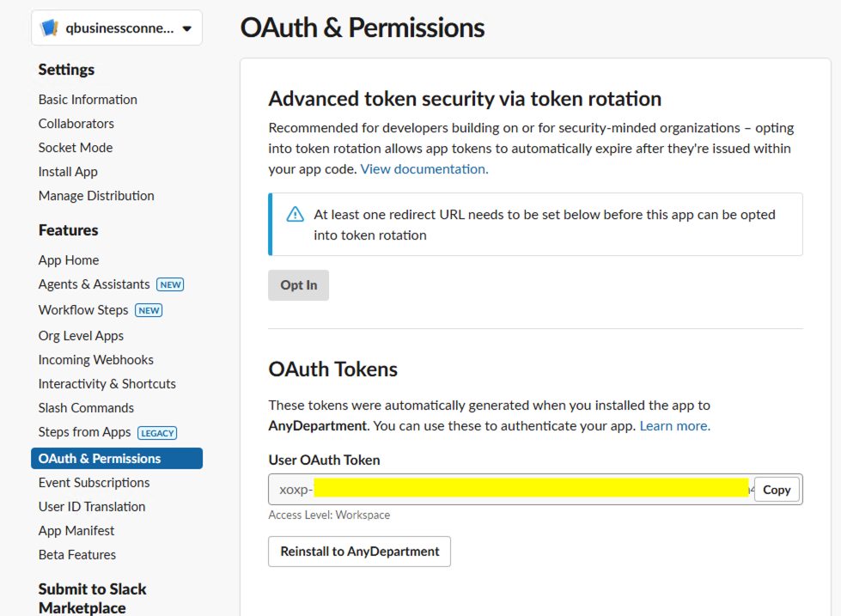The width and height of the screenshot is (841, 616).
Task: Click the warning triangle icon in alert
Action: pos(295,214)
